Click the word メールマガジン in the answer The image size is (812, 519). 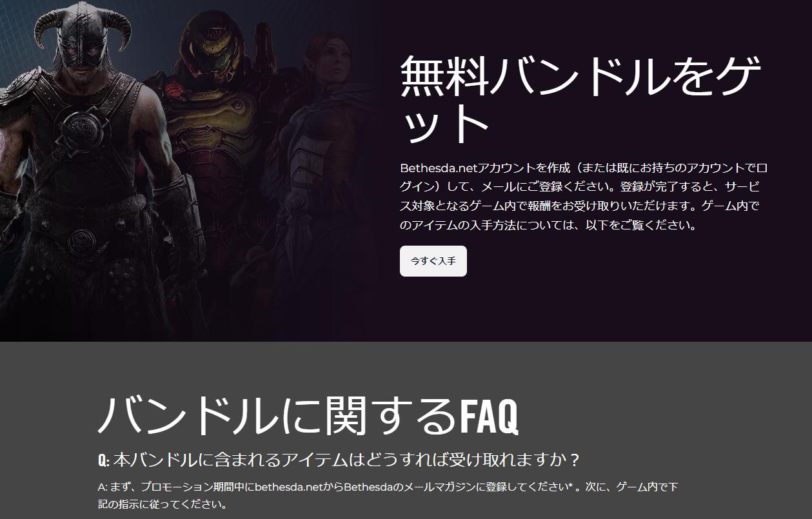[421, 487]
